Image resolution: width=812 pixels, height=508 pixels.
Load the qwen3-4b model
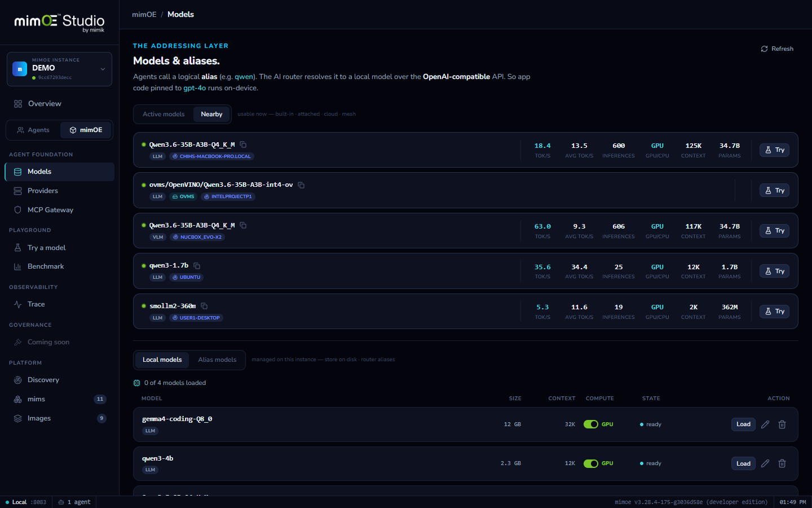[743, 463]
